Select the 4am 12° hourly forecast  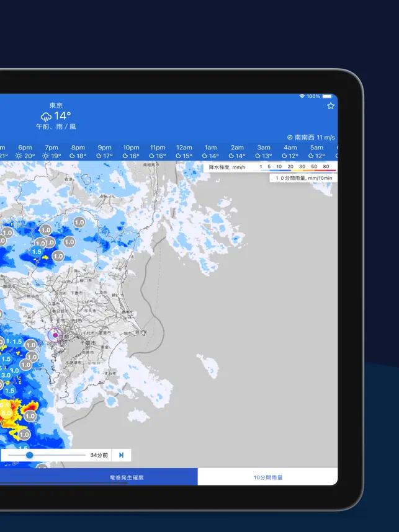coord(290,152)
